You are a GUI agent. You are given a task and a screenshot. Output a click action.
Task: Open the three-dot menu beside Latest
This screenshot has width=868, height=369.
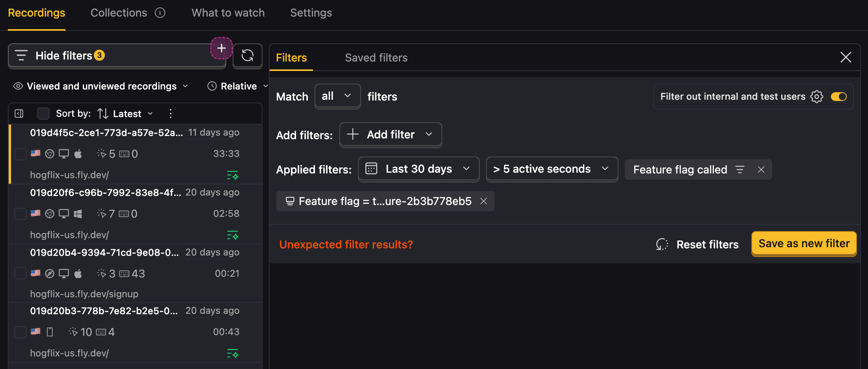coord(170,114)
